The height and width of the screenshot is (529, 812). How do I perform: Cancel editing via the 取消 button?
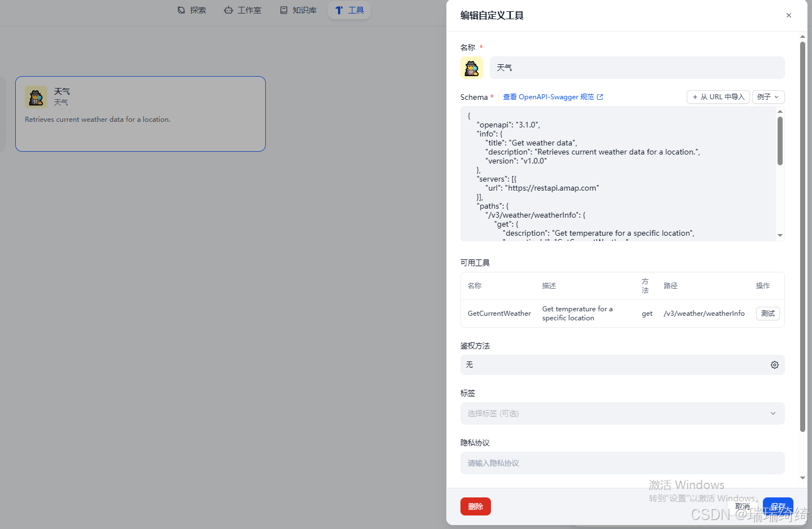tap(742, 506)
